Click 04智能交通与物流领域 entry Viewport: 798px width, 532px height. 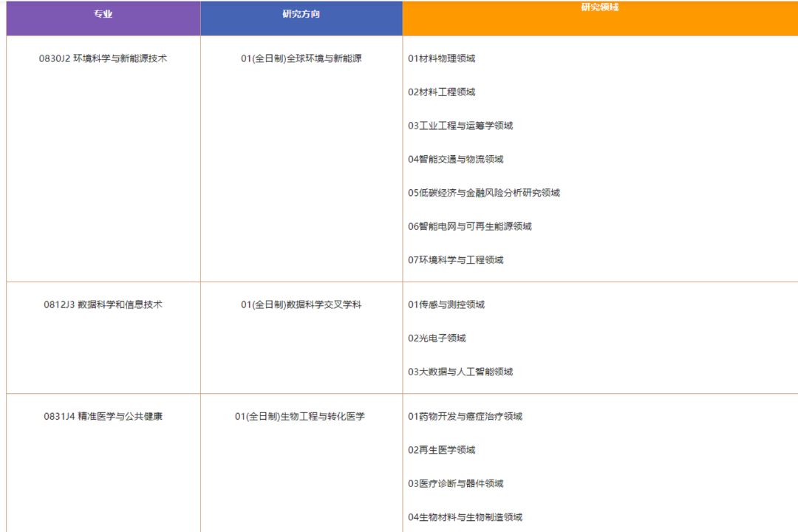click(x=456, y=159)
